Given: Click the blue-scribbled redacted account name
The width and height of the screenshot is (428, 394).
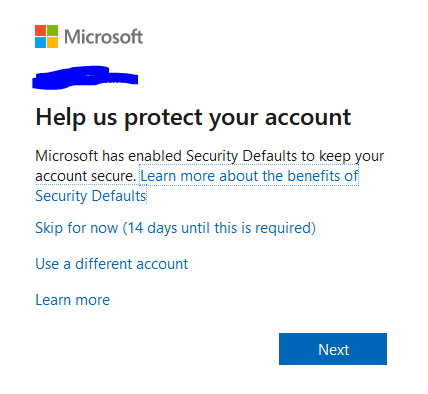Looking at the screenshot, I should tap(85, 78).
